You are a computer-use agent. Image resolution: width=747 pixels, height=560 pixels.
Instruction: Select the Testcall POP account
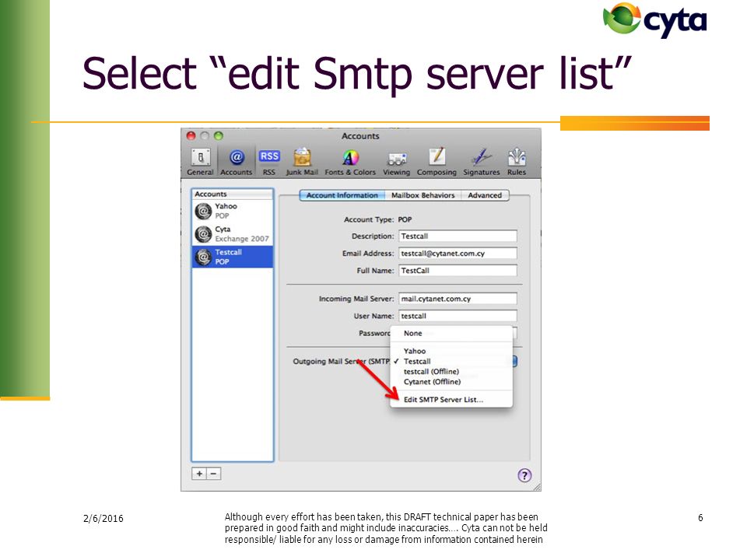(233, 257)
